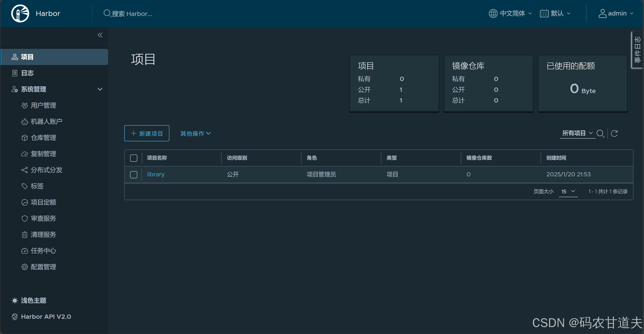The image size is (644, 334).
Task: Switch to light theme (浅色主题)
Action: tap(33, 300)
